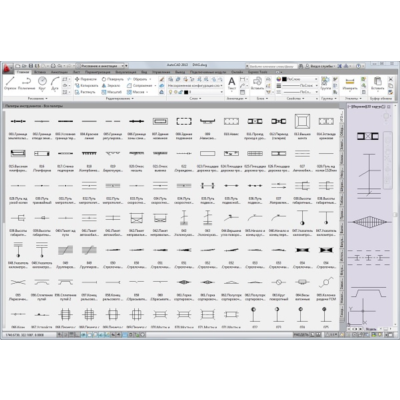Open the Аннотации ribbon tab
The height and width of the screenshot is (400, 400).
pyautogui.click(x=59, y=72)
